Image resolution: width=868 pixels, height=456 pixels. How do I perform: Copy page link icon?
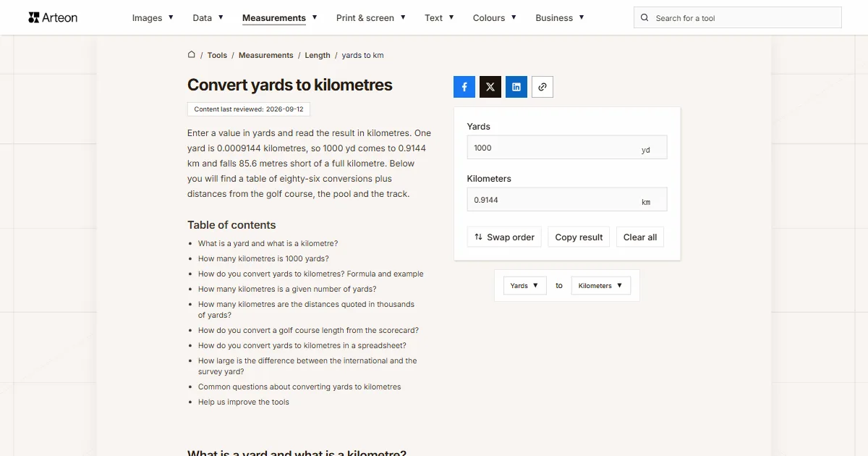click(542, 87)
